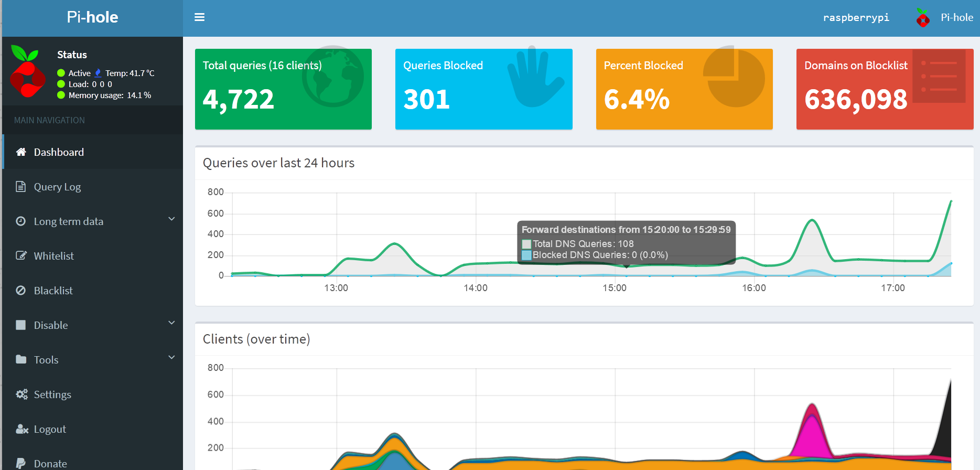
Task: Click the globe icon on Total queries card
Action: click(332, 77)
